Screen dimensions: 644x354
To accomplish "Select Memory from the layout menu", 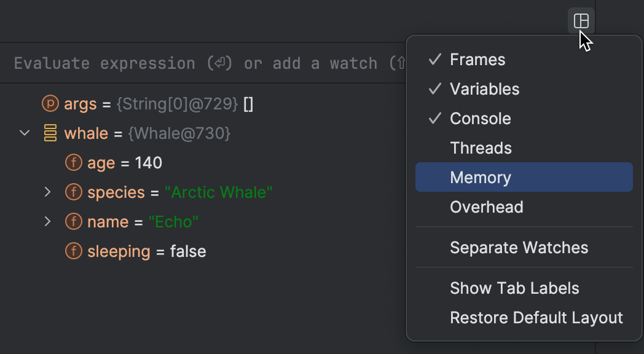I will click(x=481, y=178).
